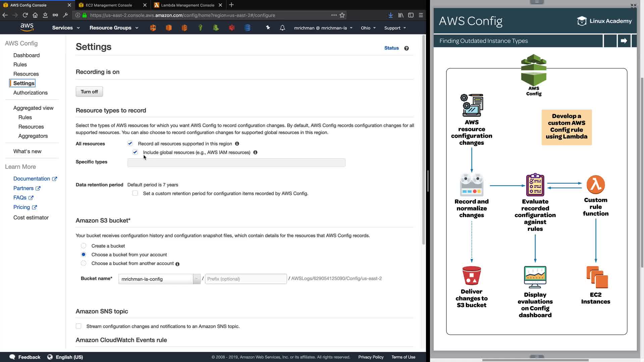Enable streaming to an Amazon SNS topic
Image resolution: width=644 pixels, height=362 pixels.
(78, 326)
